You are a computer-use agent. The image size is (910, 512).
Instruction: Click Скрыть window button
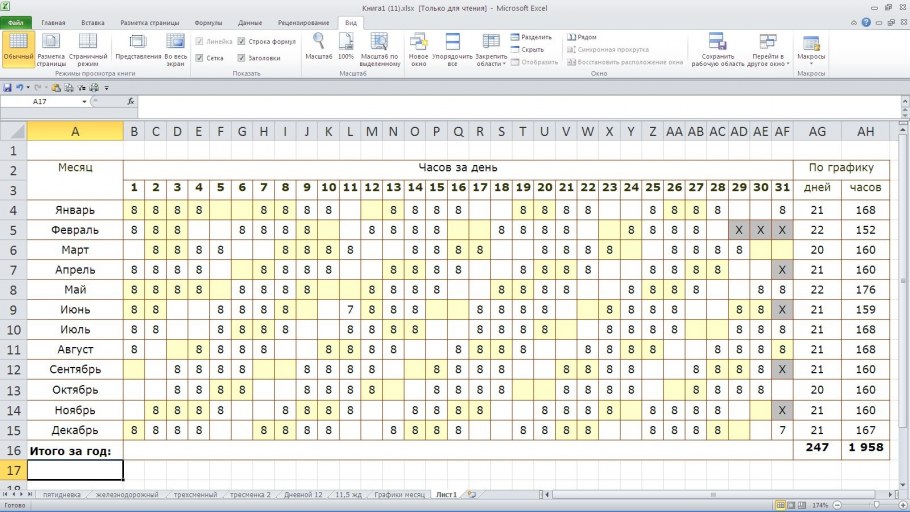528,50
